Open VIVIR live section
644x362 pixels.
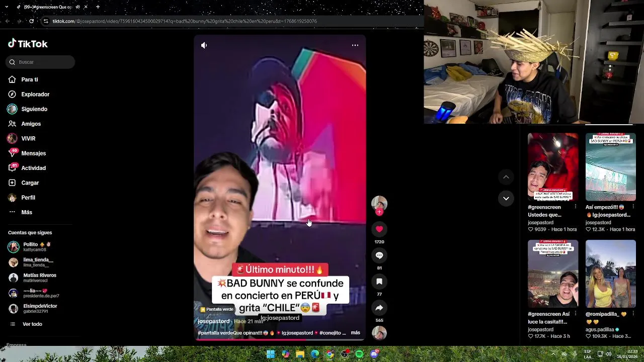coord(22,138)
